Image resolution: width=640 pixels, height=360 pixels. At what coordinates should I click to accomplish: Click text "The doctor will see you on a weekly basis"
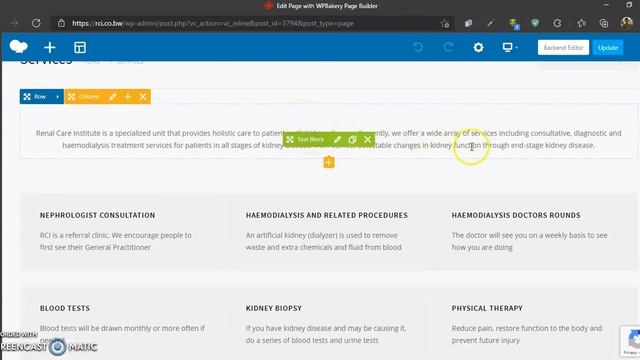pyautogui.click(x=518, y=235)
